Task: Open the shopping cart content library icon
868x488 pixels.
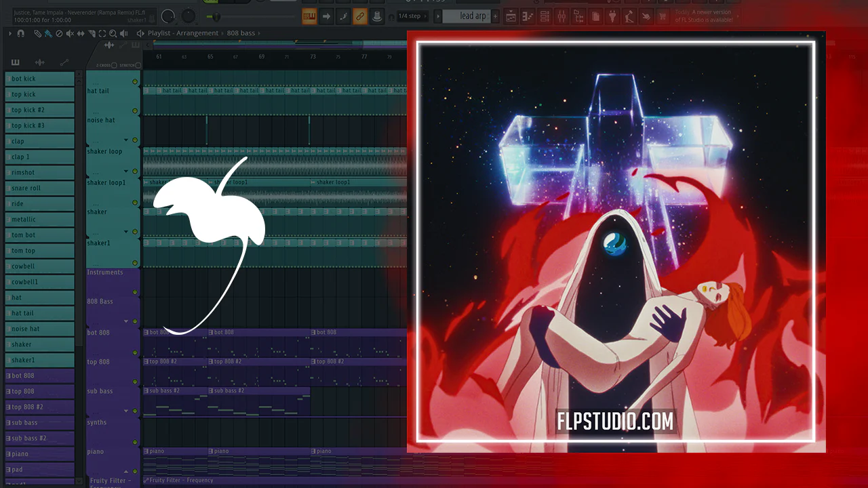Action: click(663, 16)
